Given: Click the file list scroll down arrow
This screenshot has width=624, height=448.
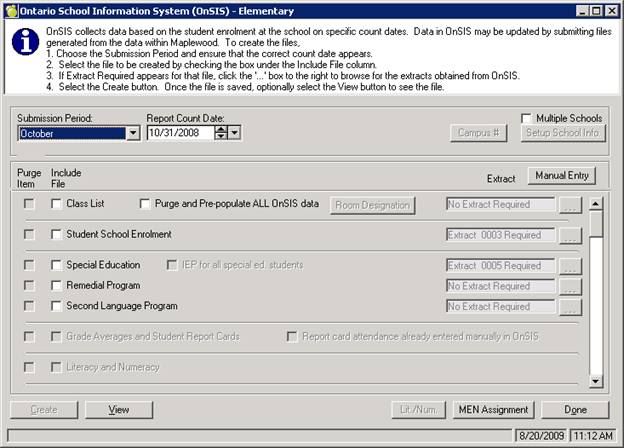Looking at the screenshot, I should click(595, 381).
